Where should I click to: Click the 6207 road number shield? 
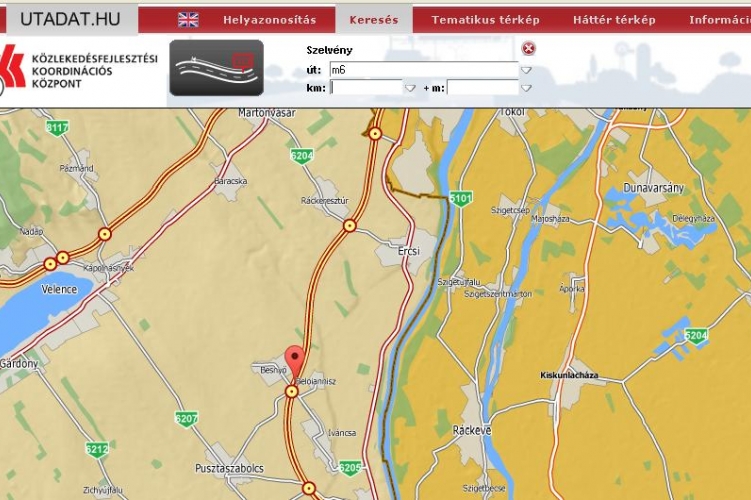click(x=186, y=418)
